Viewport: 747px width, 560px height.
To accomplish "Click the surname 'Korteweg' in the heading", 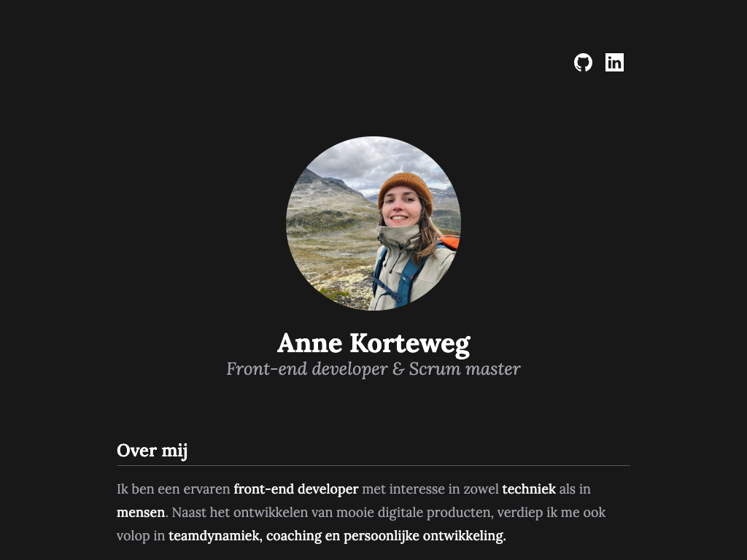I will point(410,344).
